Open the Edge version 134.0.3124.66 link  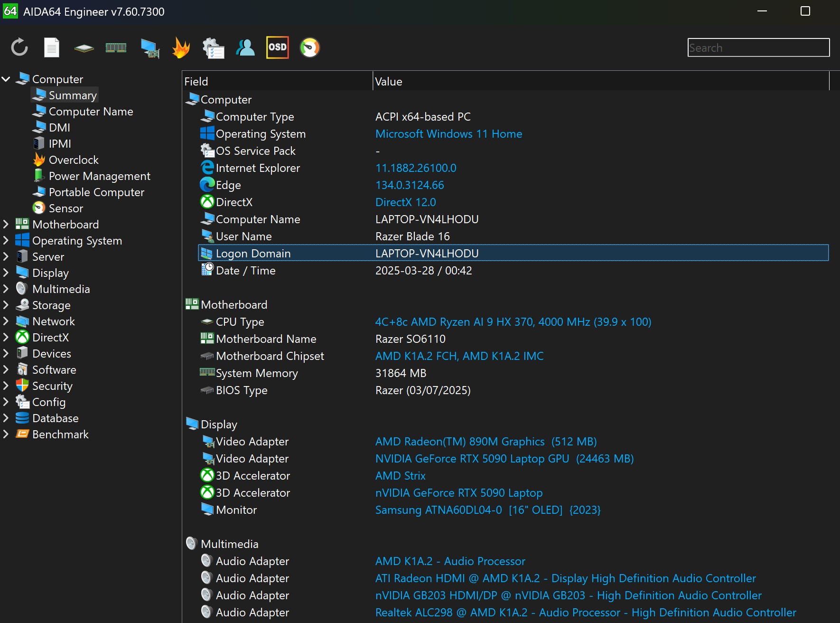click(410, 185)
